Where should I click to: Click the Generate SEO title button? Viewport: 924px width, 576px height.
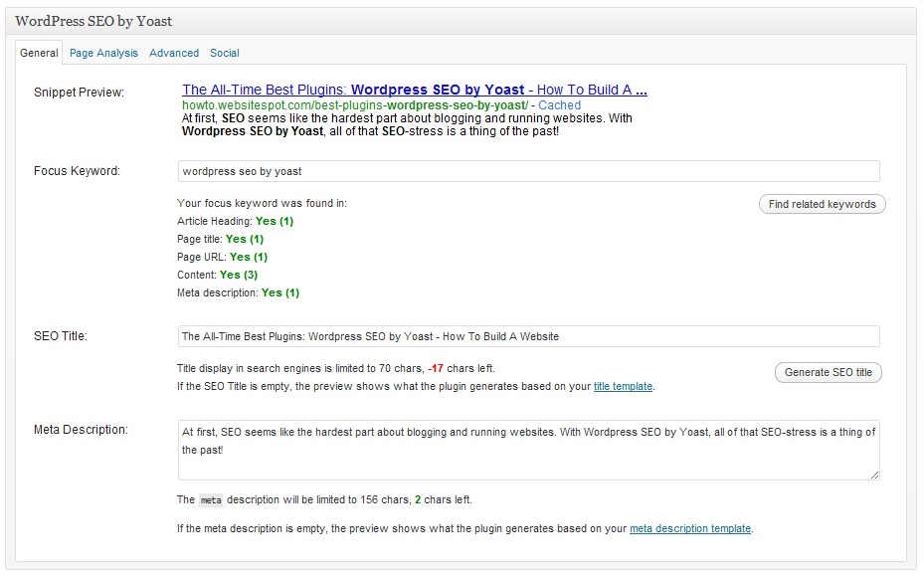point(828,372)
